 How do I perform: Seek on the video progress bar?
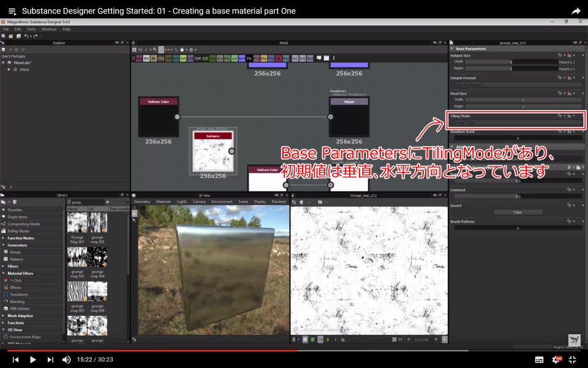pos(294,351)
